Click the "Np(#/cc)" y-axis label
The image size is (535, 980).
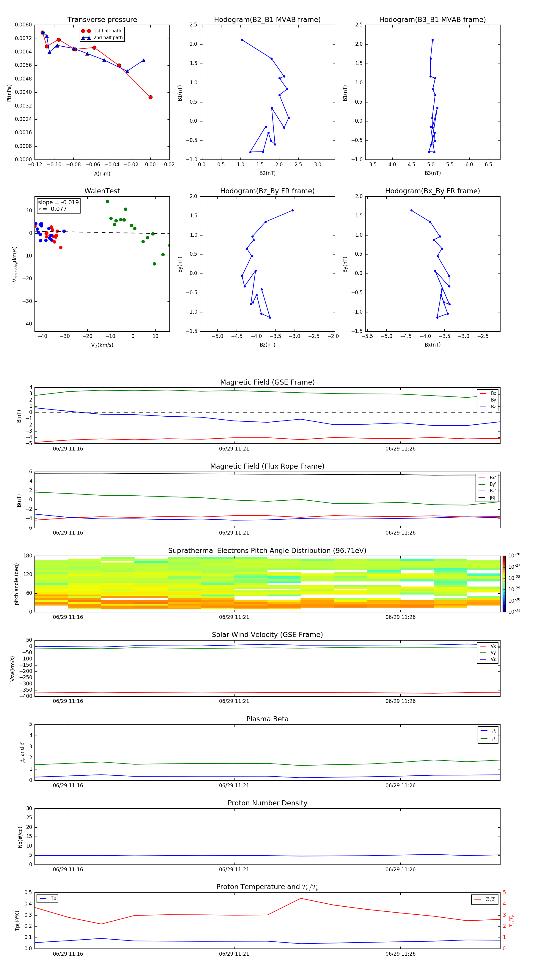pos(20,837)
